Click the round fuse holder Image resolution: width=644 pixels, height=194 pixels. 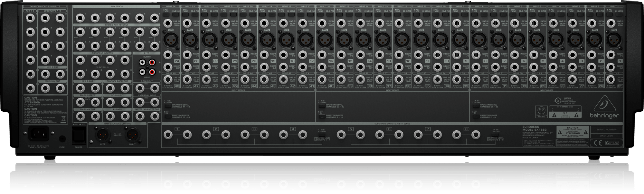click(x=62, y=139)
